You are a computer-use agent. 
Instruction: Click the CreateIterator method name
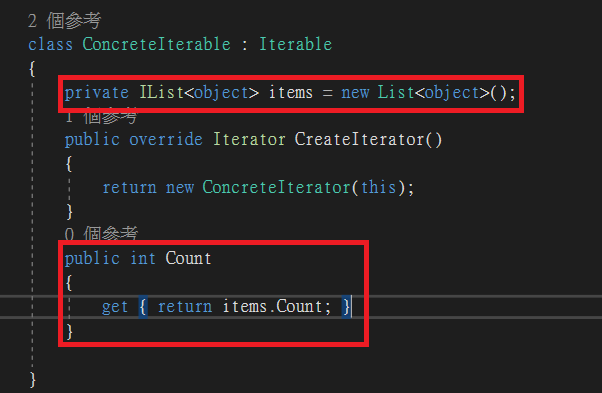pyautogui.click(x=359, y=139)
